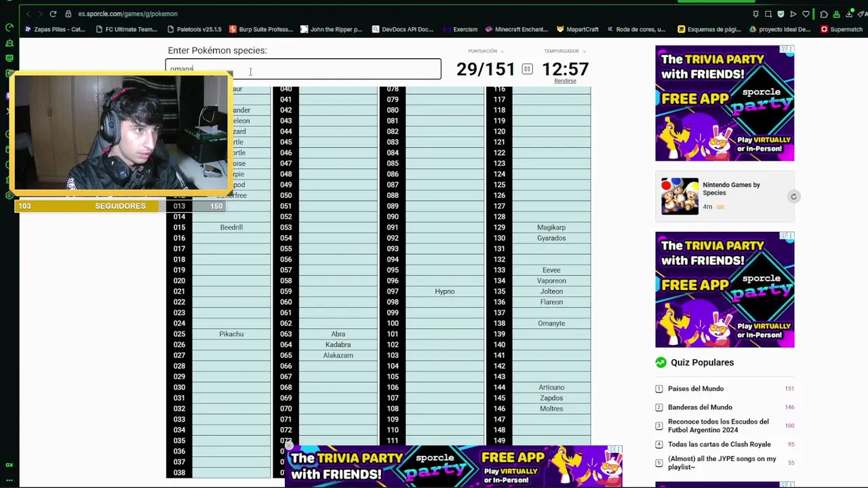Open Burp Suite Professional bookmark
Screen dimensions: 868x488
(261, 29)
